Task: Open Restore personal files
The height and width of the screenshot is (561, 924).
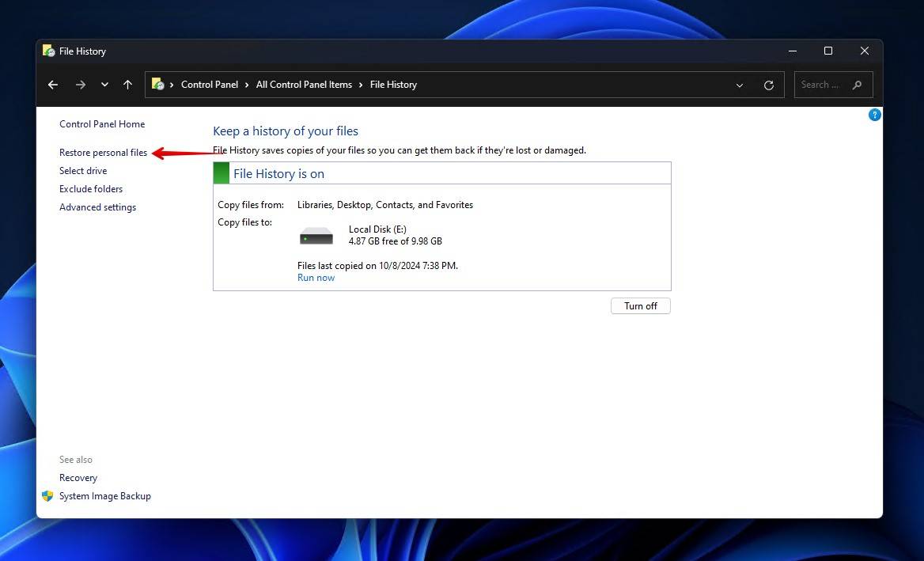Action: tap(103, 153)
